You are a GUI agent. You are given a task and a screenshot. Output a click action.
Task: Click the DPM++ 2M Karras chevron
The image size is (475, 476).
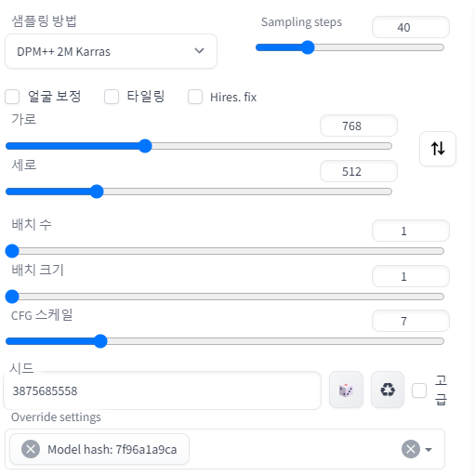[199, 50]
